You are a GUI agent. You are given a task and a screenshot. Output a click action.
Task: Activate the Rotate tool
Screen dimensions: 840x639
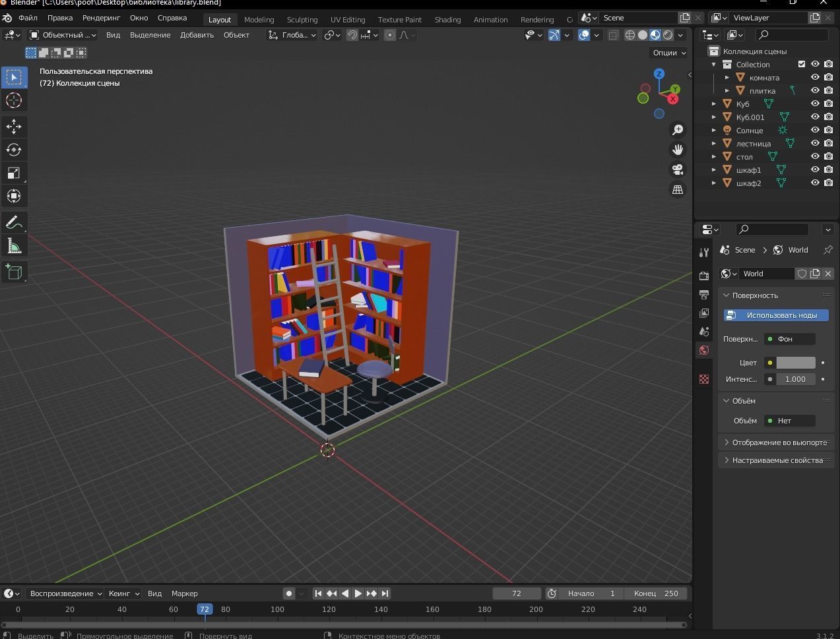point(14,150)
